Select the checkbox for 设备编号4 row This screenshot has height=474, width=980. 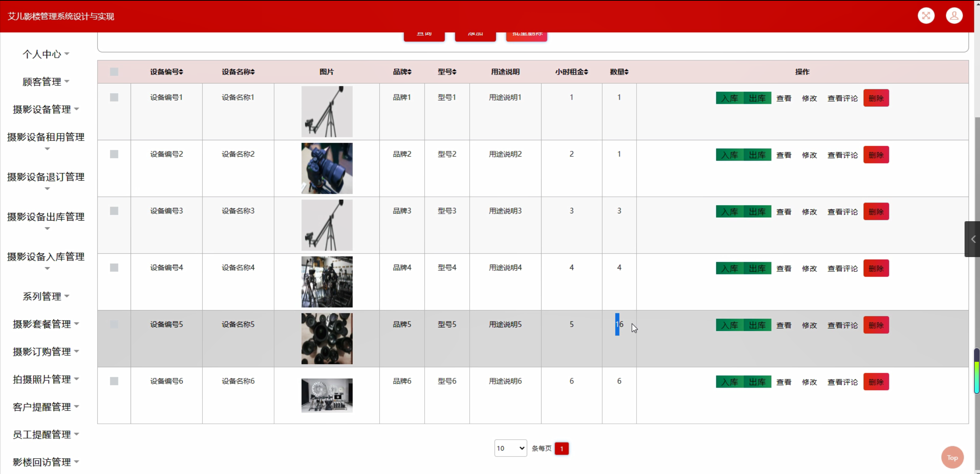coord(114,267)
